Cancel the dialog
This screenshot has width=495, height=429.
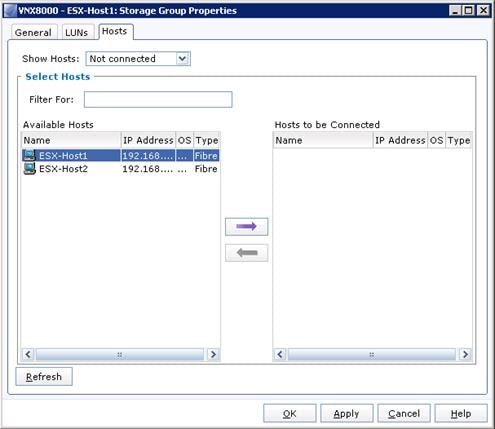pyautogui.click(x=404, y=414)
